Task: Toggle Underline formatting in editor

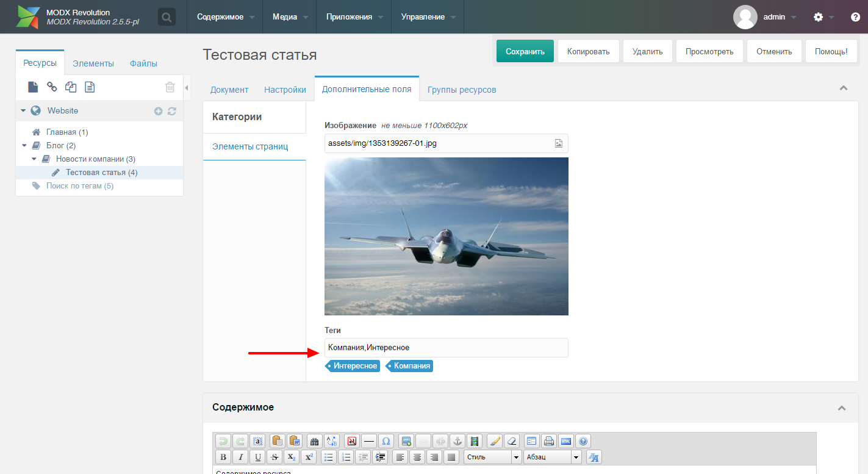Action: pos(257,457)
